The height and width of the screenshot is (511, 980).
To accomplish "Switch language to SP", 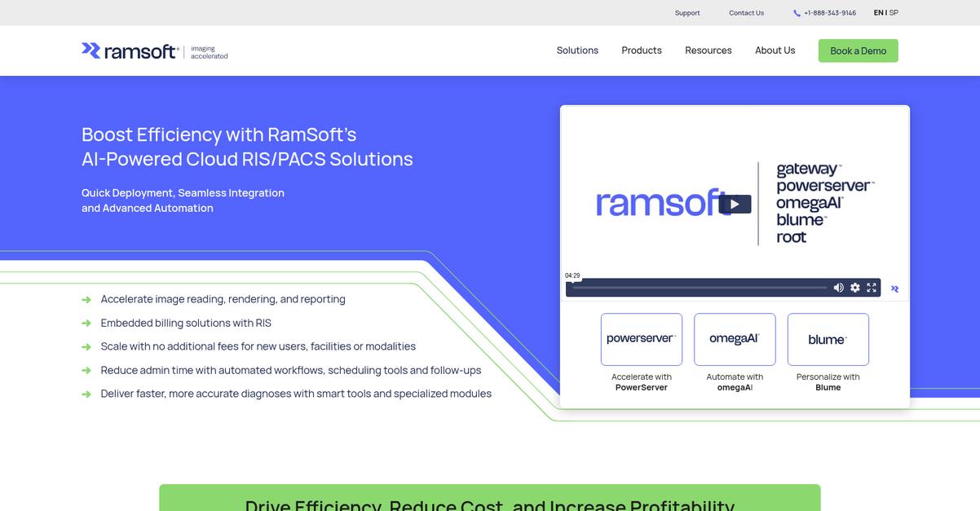I will 894,13.
